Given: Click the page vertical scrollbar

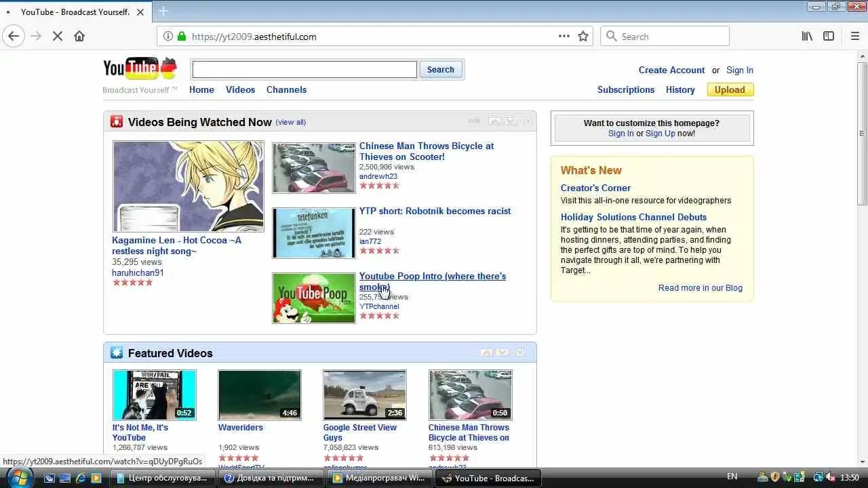Looking at the screenshot, I should pyautogui.click(x=862, y=132).
